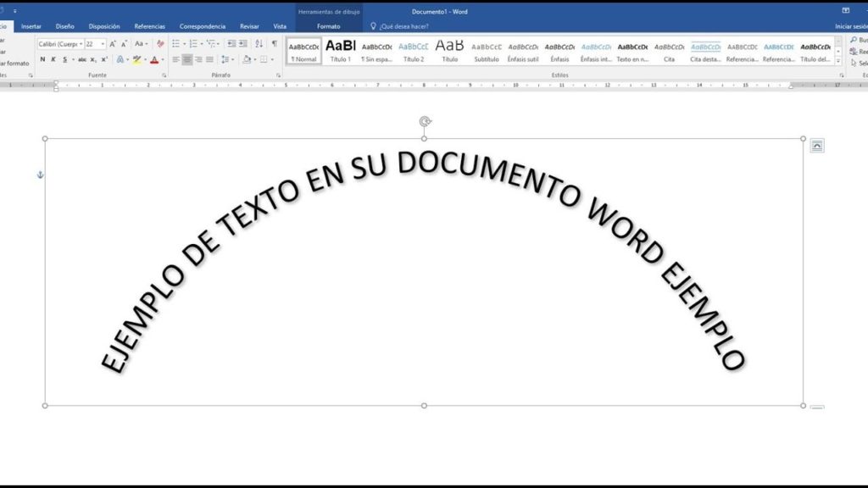Click the sort A-Z icon in Párrafo
Screen dimensions: 868x488
(x=259, y=43)
